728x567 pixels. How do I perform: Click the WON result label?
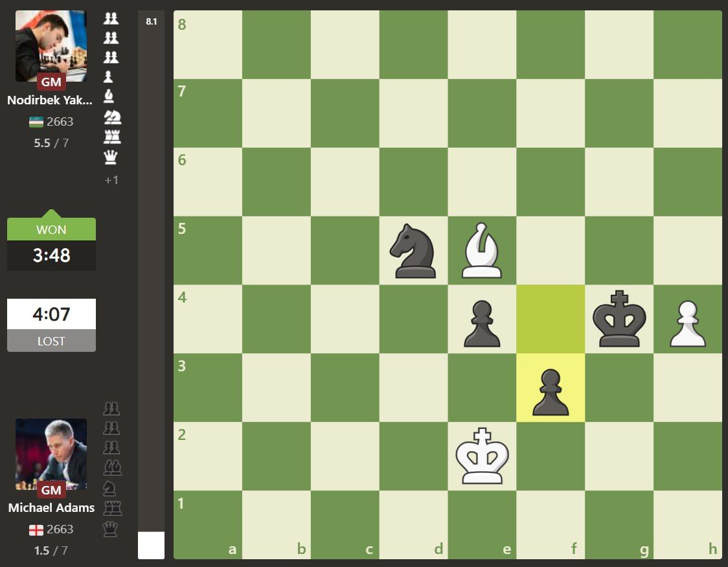[x=51, y=229]
